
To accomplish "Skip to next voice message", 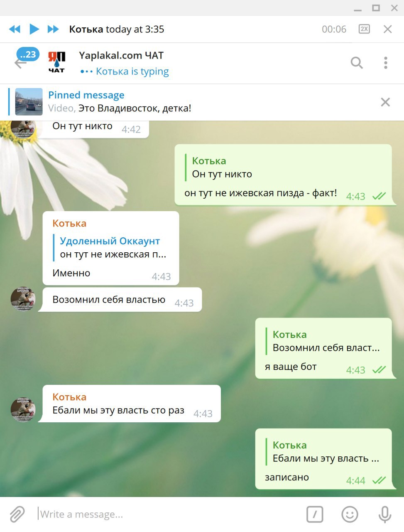I will (x=53, y=29).
